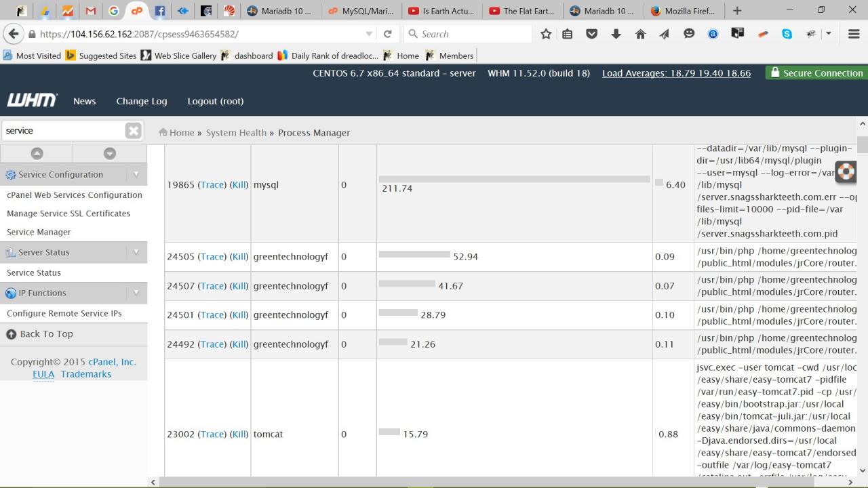The width and height of the screenshot is (868, 488).
Task: Collapse the IP Functions section
Action: point(136,293)
